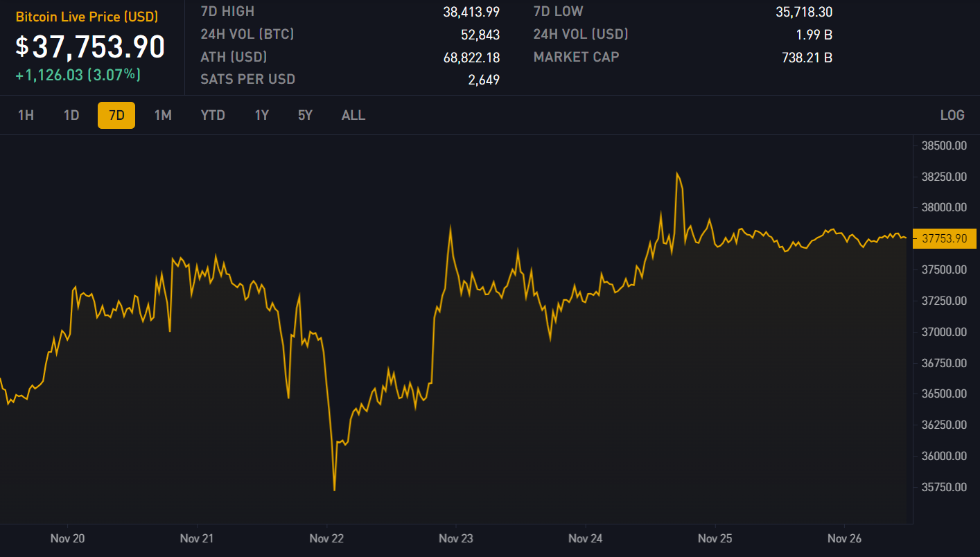Switch to the 5Y view
980x557 pixels.
[306, 115]
